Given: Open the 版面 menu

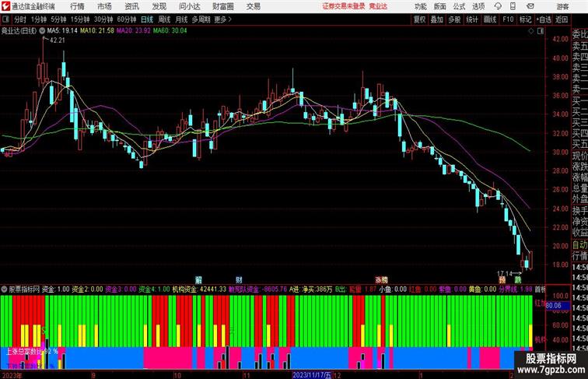Looking at the screenshot, I should point(440,6).
